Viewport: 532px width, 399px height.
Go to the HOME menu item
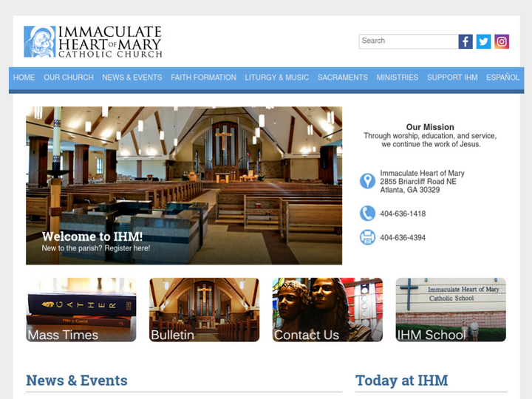(24, 78)
